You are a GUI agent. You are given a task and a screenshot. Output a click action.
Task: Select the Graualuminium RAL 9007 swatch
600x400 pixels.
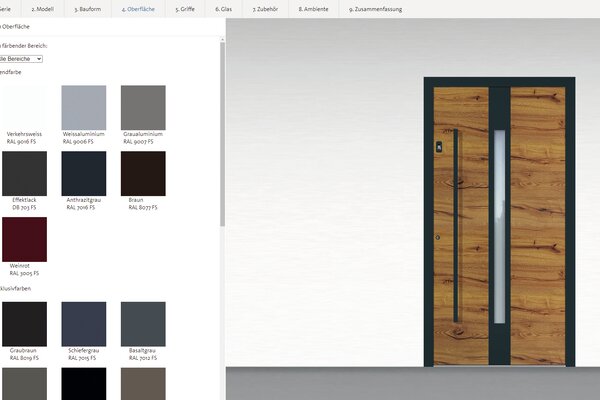click(143, 106)
